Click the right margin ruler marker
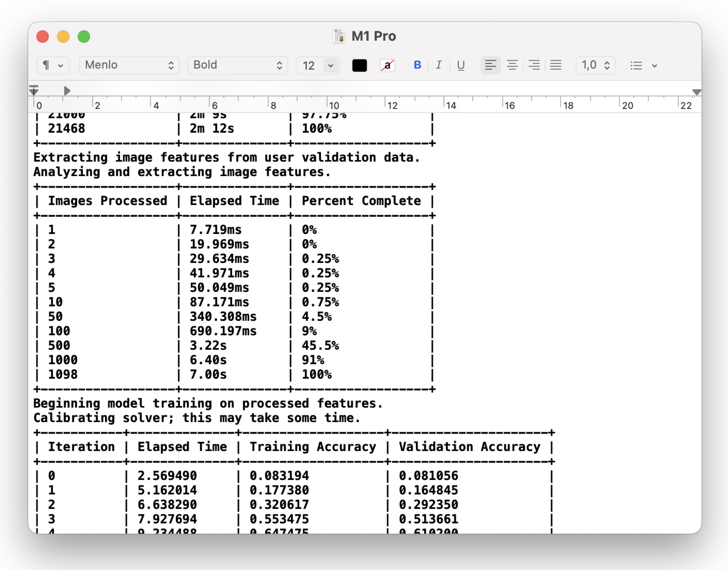The width and height of the screenshot is (728, 570). pos(696,92)
